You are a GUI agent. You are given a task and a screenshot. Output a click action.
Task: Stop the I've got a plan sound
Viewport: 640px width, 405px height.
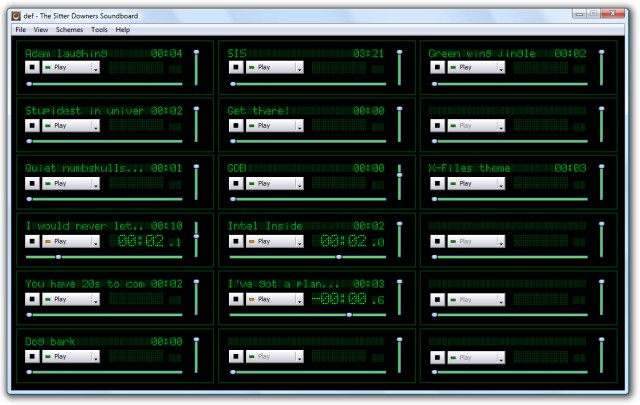point(236,299)
